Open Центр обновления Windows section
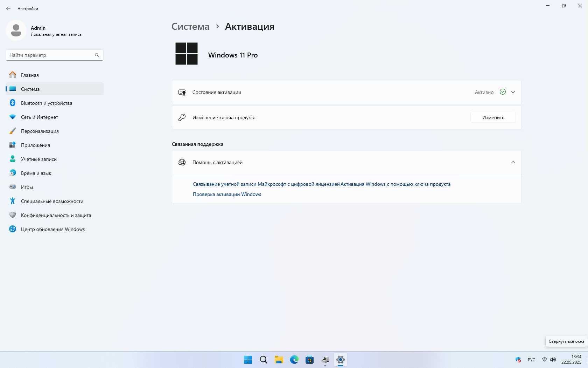Screen dimensions: 588x368 pos(55,229)
